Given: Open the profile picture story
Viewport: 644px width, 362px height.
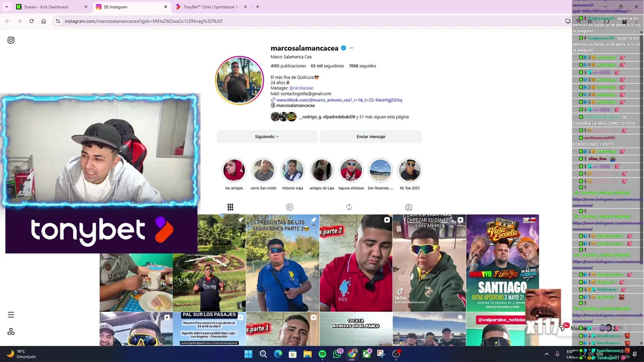Looking at the screenshot, I should tap(239, 80).
